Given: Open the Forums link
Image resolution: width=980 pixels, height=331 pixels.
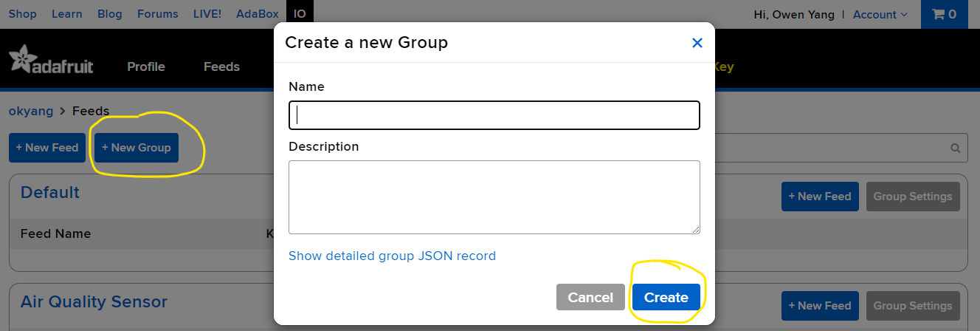Looking at the screenshot, I should click(x=158, y=14).
